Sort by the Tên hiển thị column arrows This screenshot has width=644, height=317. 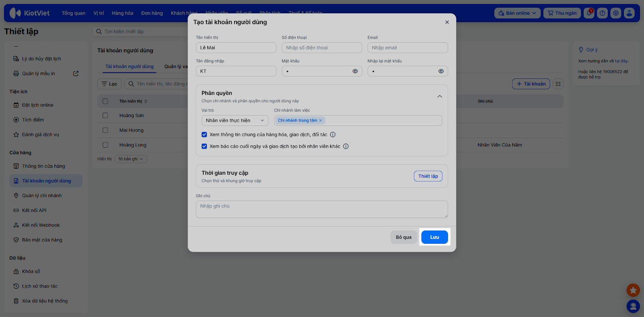[x=146, y=101]
